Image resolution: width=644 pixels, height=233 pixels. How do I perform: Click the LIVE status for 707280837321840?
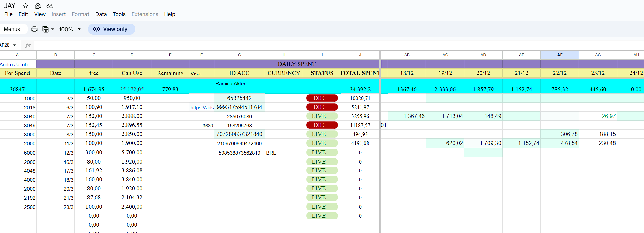[x=322, y=134]
